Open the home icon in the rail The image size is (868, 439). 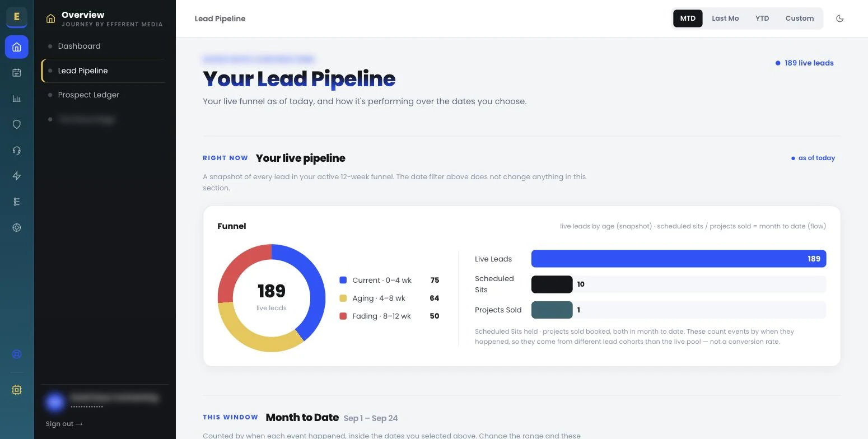(x=17, y=47)
